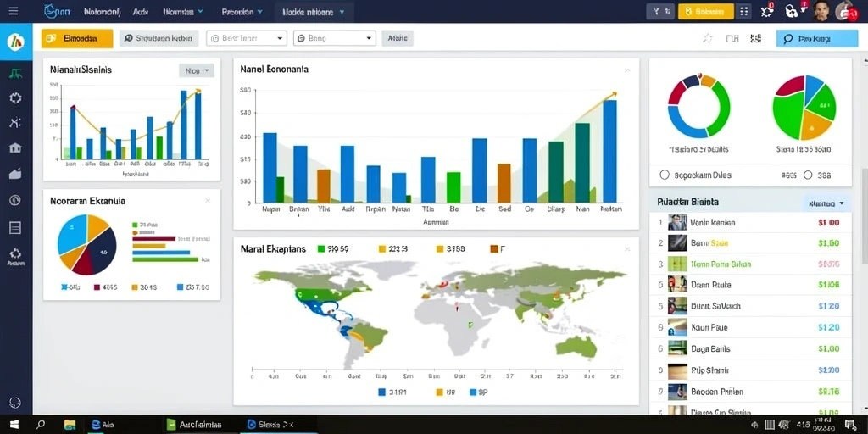
Task: Open the Bano dropdown in toolbar
Action: [334, 38]
